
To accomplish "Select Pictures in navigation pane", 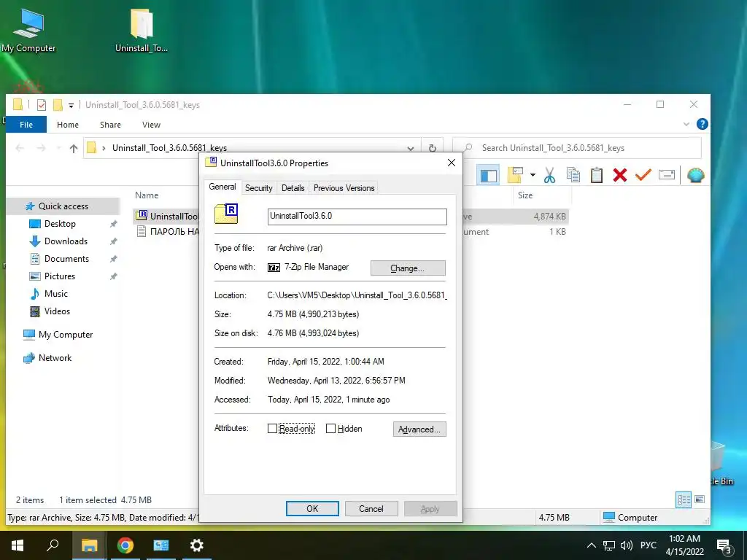I will (60, 276).
